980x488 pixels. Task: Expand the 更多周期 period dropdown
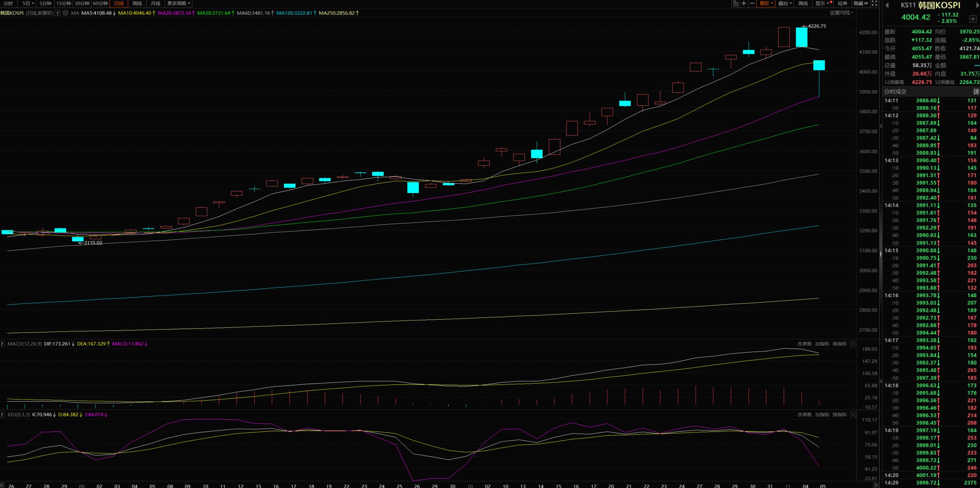pyautogui.click(x=179, y=4)
